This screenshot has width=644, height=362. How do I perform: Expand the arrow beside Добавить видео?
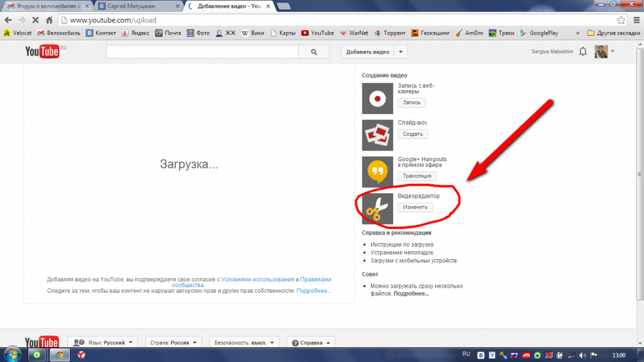401,52
